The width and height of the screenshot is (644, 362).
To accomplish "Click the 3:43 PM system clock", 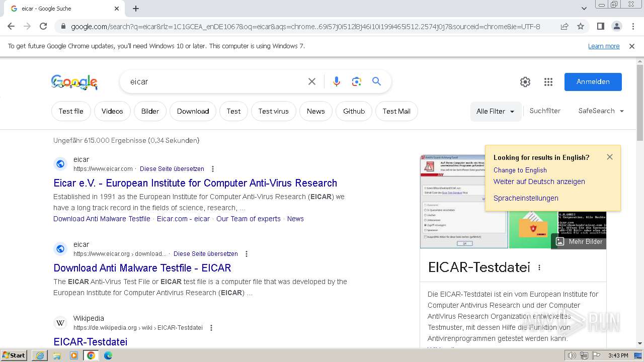I will tap(618, 355).
